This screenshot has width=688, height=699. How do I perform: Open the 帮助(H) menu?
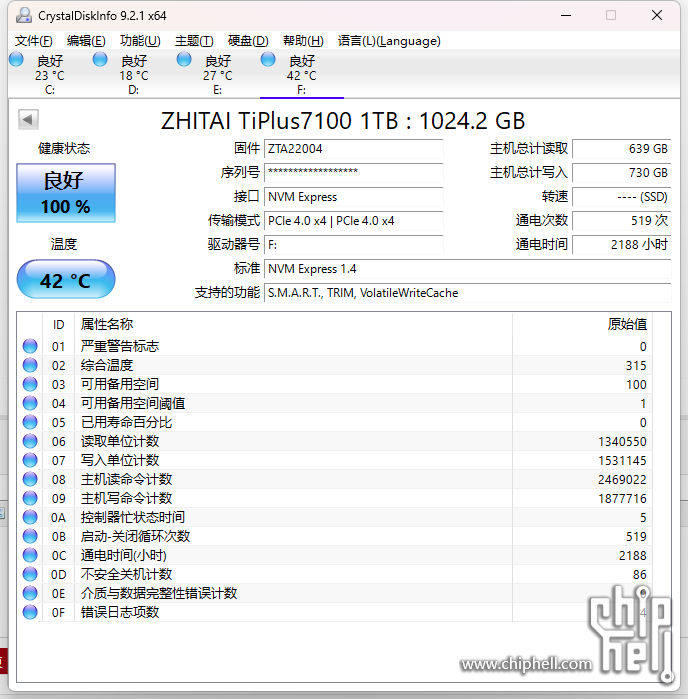(303, 41)
